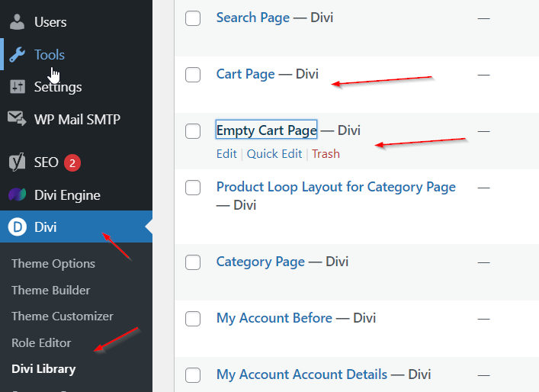
Task: Click the Divi Engine purple icon
Action: coord(17,194)
